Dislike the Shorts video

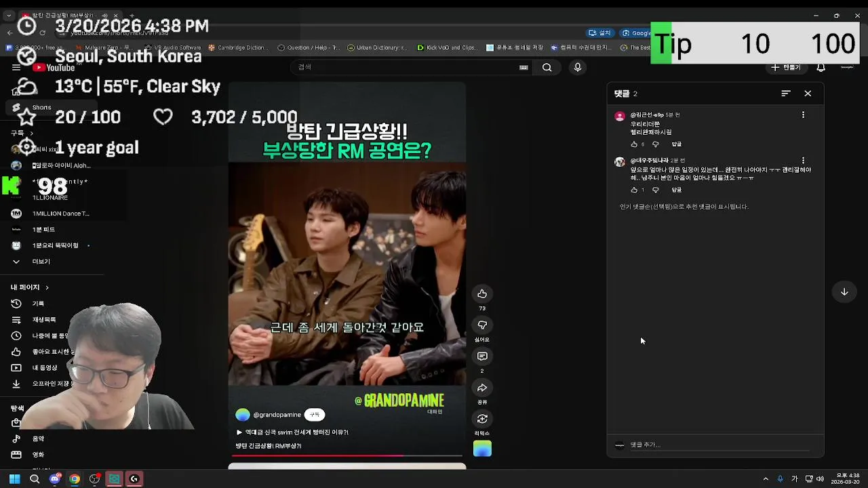pos(482,325)
